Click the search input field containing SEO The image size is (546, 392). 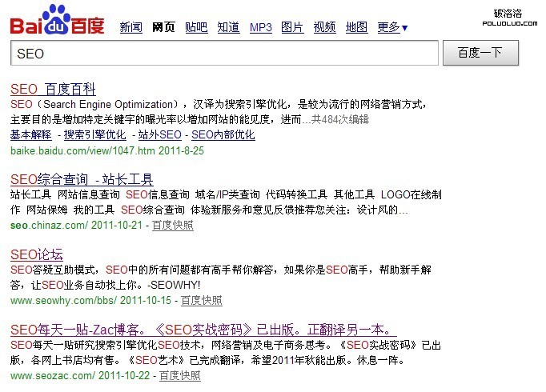point(224,54)
